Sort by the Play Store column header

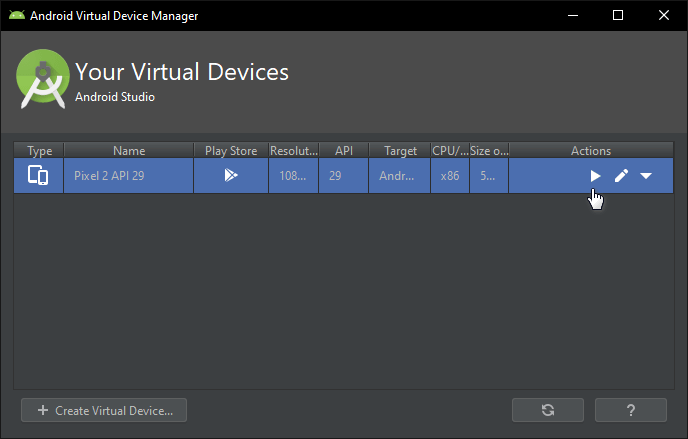pyautogui.click(x=231, y=151)
